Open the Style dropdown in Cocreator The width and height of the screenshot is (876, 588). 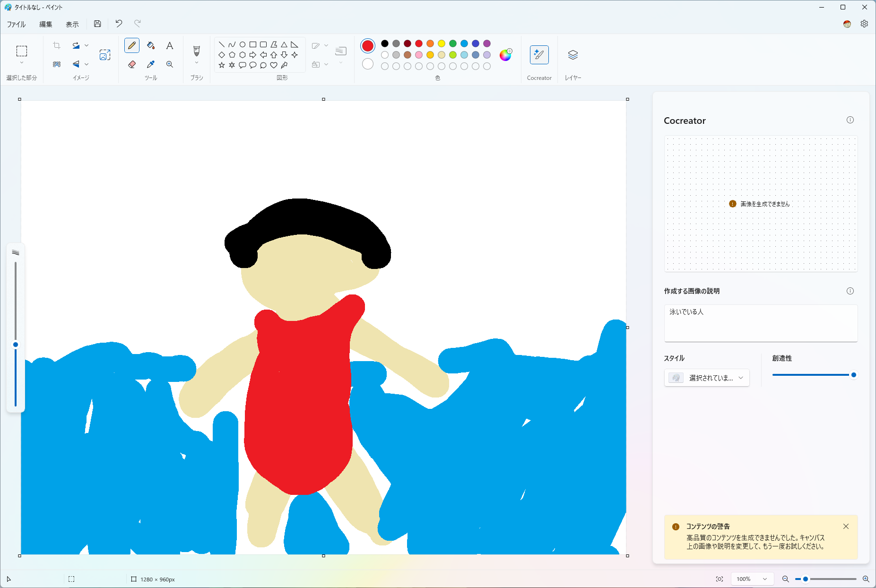707,378
